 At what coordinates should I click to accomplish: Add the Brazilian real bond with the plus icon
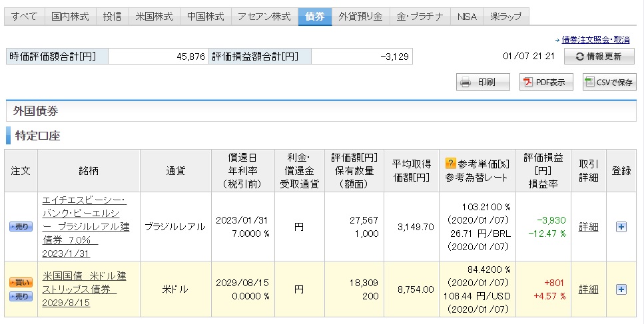tap(621, 226)
